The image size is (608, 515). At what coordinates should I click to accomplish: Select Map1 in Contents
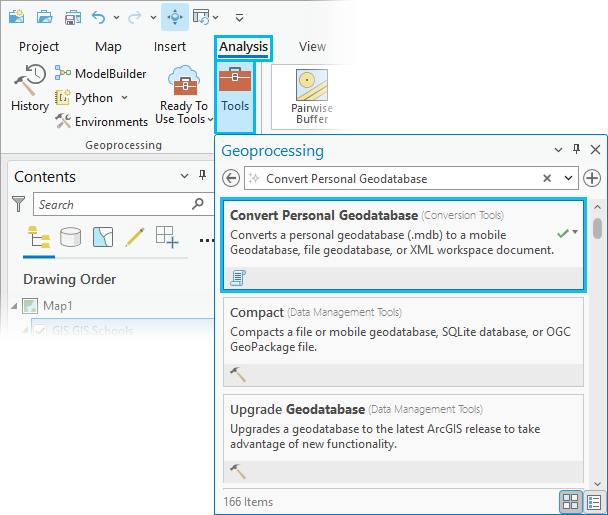[58, 306]
